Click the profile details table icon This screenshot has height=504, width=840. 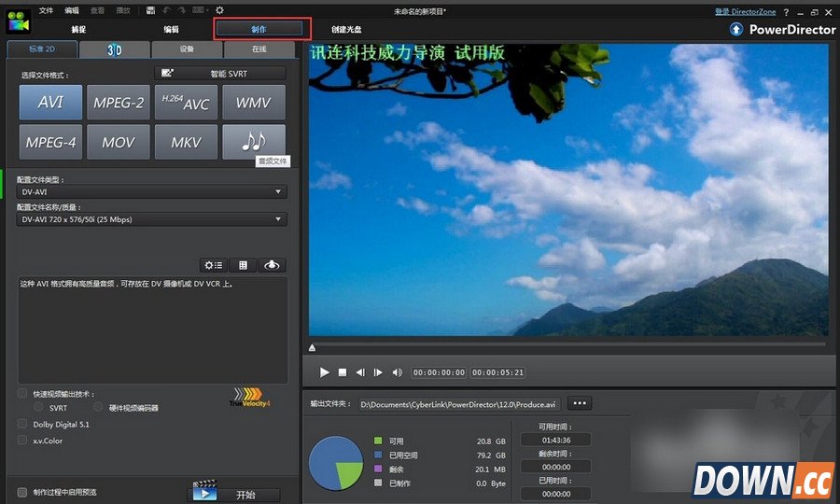244,265
